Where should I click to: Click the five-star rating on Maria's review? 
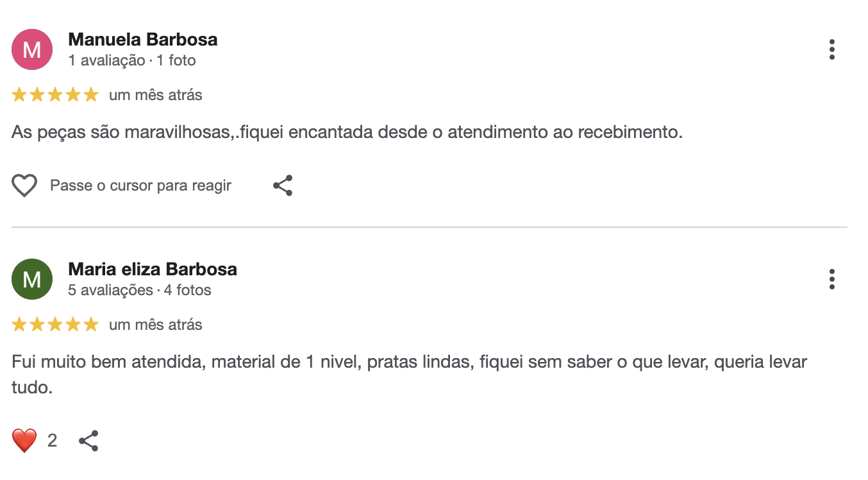[x=55, y=325]
